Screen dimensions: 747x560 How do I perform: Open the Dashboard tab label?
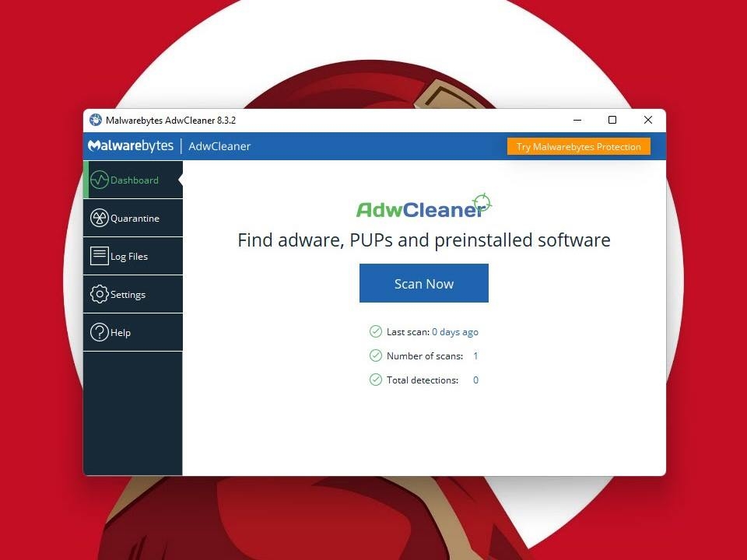click(x=135, y=180)
